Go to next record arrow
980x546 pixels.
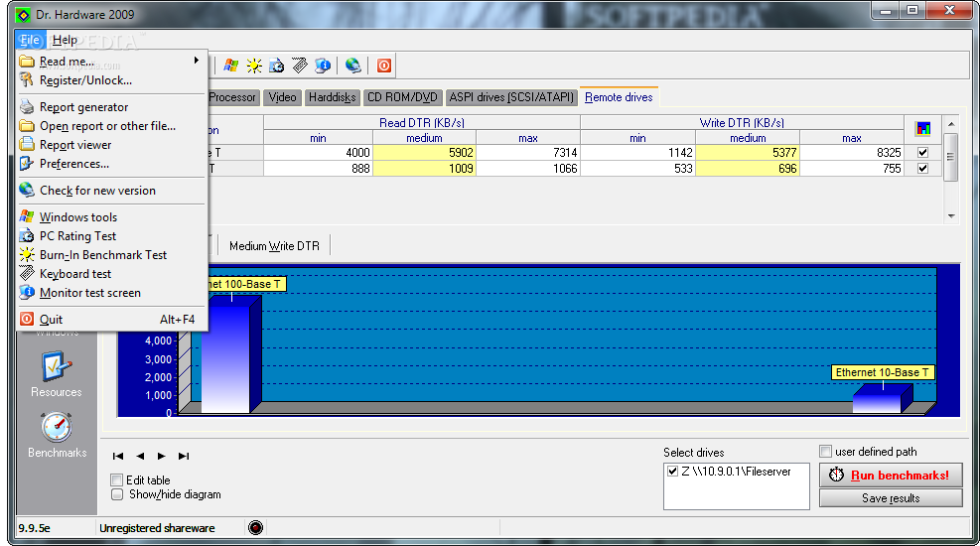pyautogui.click(x=161, y=456)
